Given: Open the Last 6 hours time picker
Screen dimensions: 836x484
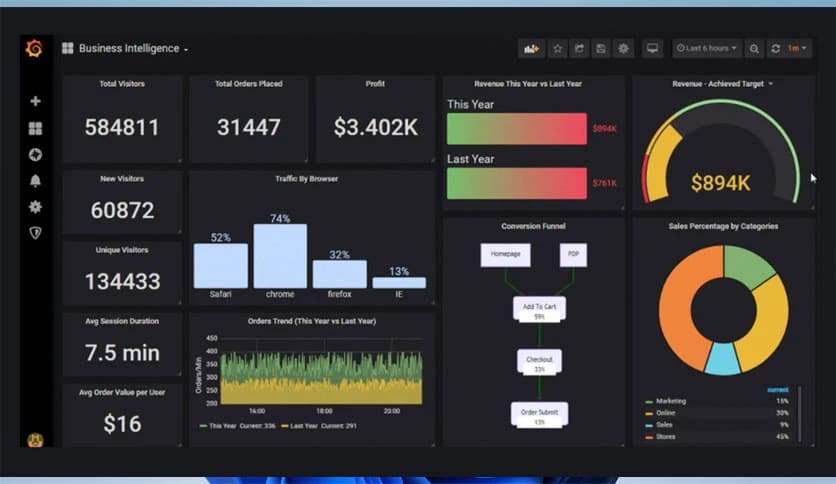Looking at the screenshot, I should click(707, 48).
